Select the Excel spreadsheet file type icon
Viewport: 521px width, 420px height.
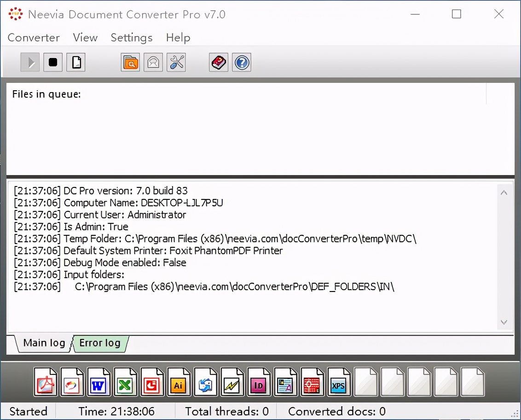(x=125, y=382)
